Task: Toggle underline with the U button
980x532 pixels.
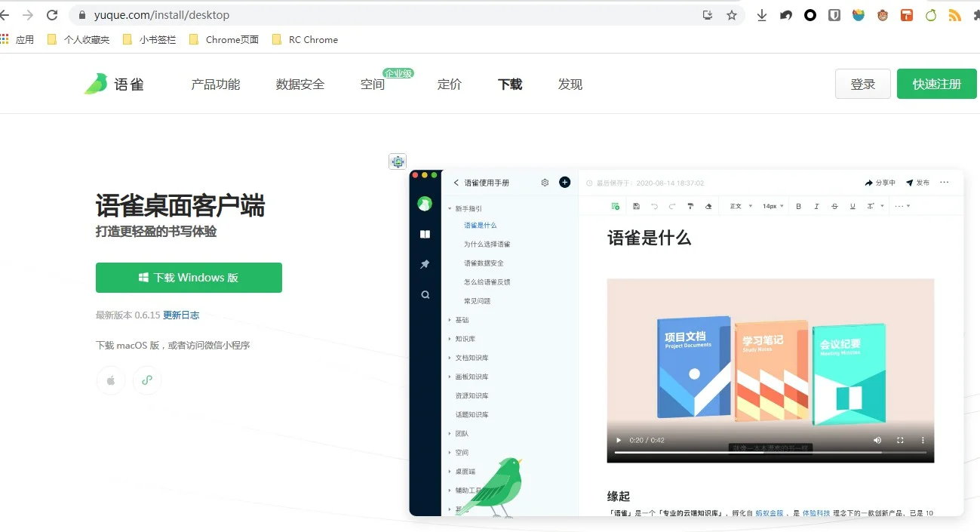Action: pyautogui.click(x=853, y=206)
